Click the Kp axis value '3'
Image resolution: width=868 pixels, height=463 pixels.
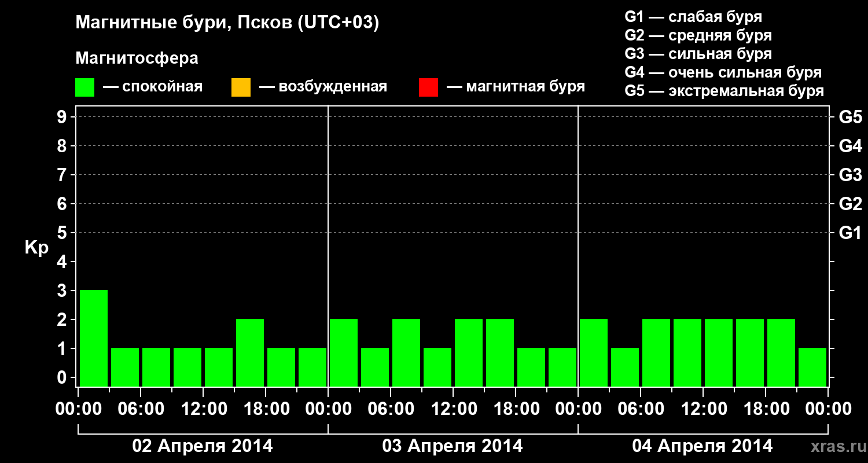63,291
